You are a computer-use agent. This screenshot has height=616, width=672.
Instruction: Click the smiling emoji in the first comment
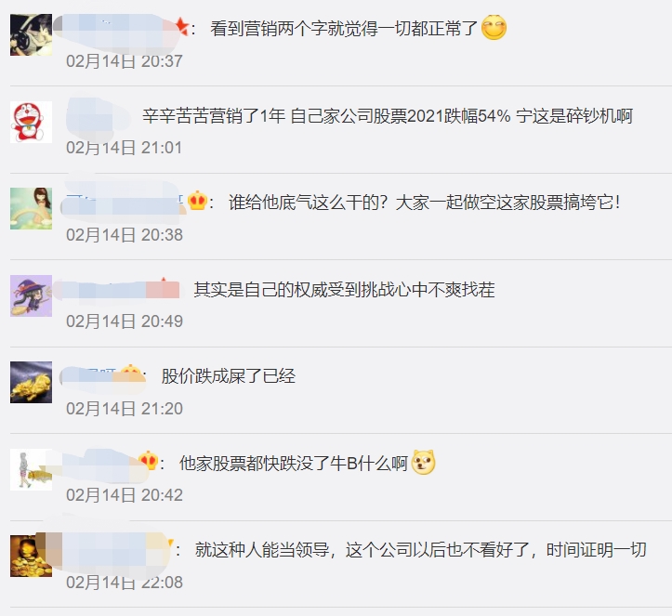(x=494, y=28)
